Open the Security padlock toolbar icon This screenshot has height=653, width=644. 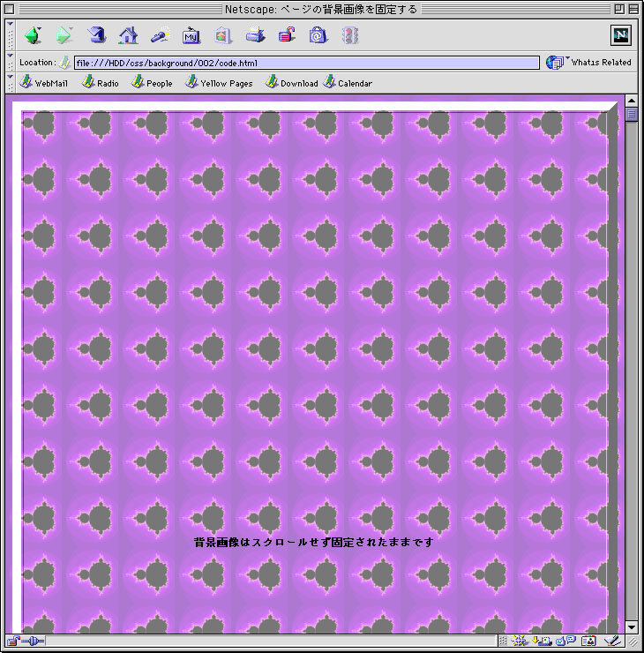(287, 35)
